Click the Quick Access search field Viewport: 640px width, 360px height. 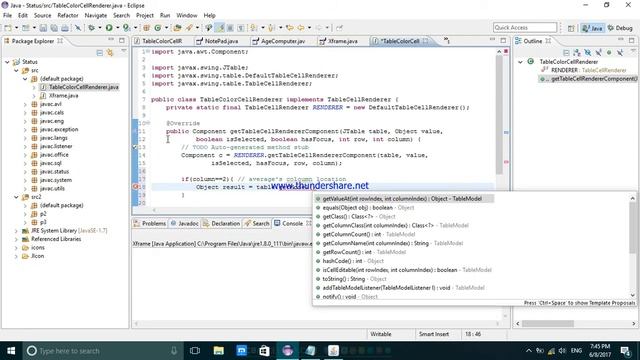point(524,27)
